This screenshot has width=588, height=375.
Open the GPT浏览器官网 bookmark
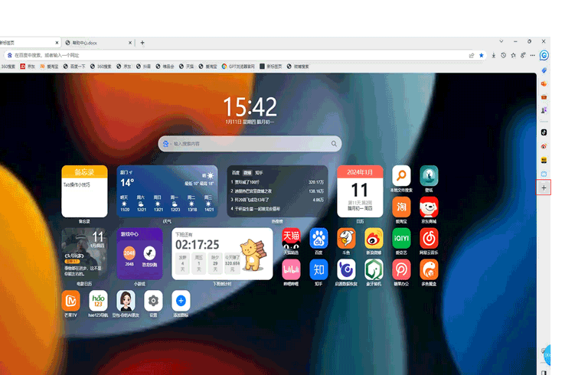point(238,67)
